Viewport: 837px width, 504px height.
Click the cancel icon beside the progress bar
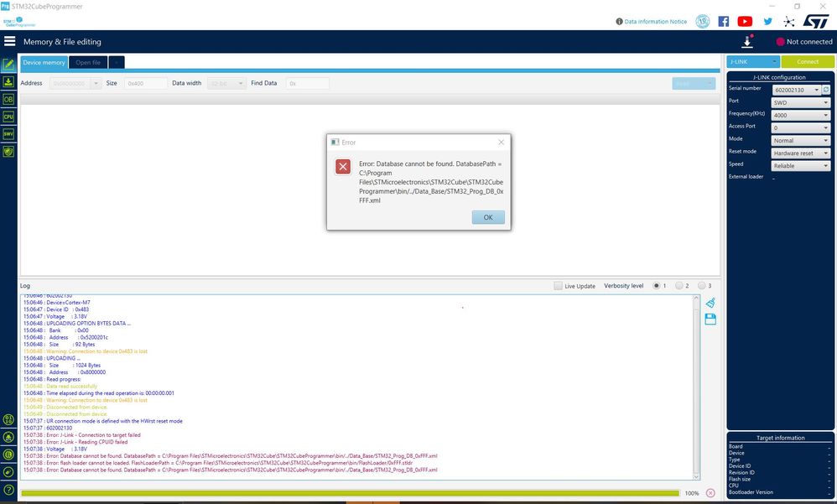tap(710, 493)
